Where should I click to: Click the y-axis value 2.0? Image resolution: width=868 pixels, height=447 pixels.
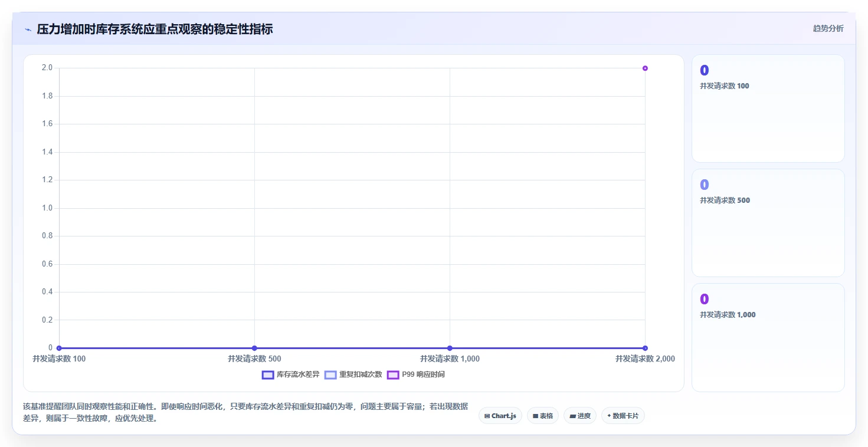coord(47,68)
